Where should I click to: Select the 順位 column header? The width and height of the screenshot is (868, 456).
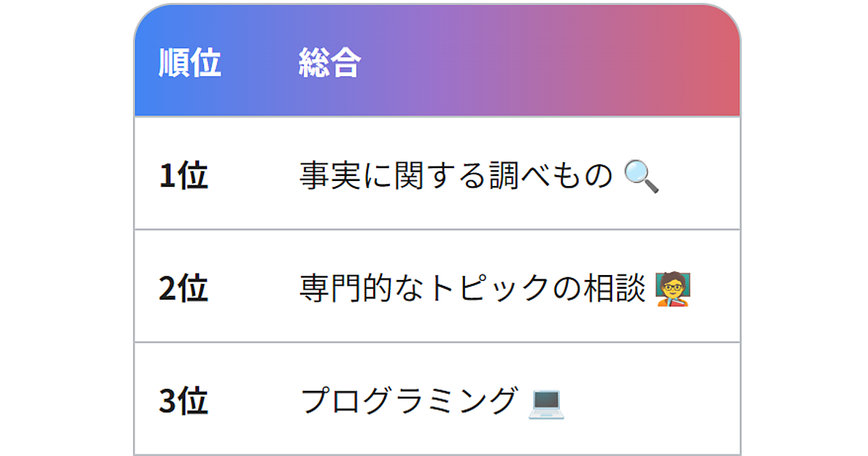[x=190, y=63]
